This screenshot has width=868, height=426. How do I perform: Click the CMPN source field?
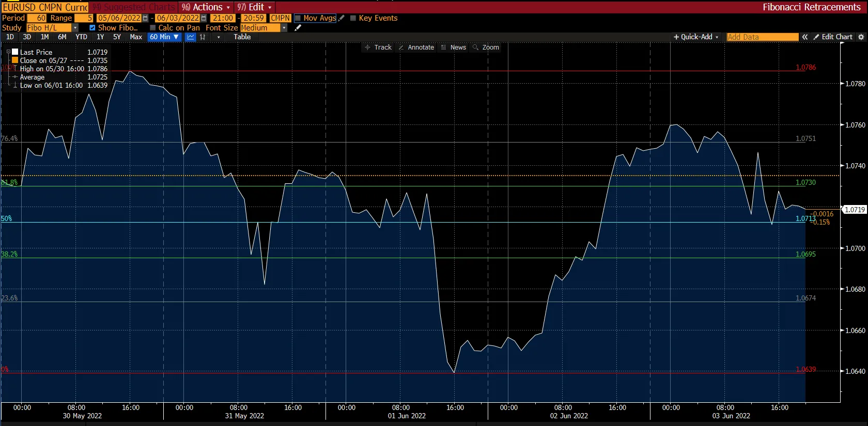point(281,18)
